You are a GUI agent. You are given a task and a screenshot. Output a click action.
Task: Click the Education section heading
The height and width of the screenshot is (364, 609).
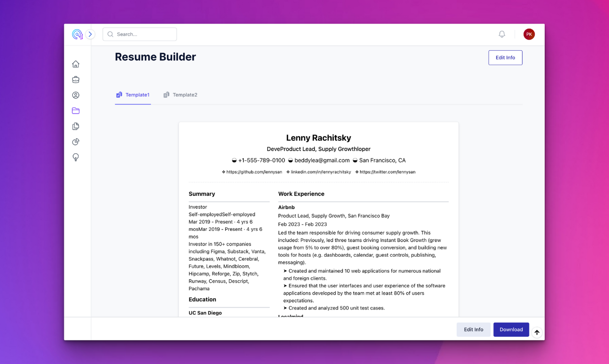202,299
